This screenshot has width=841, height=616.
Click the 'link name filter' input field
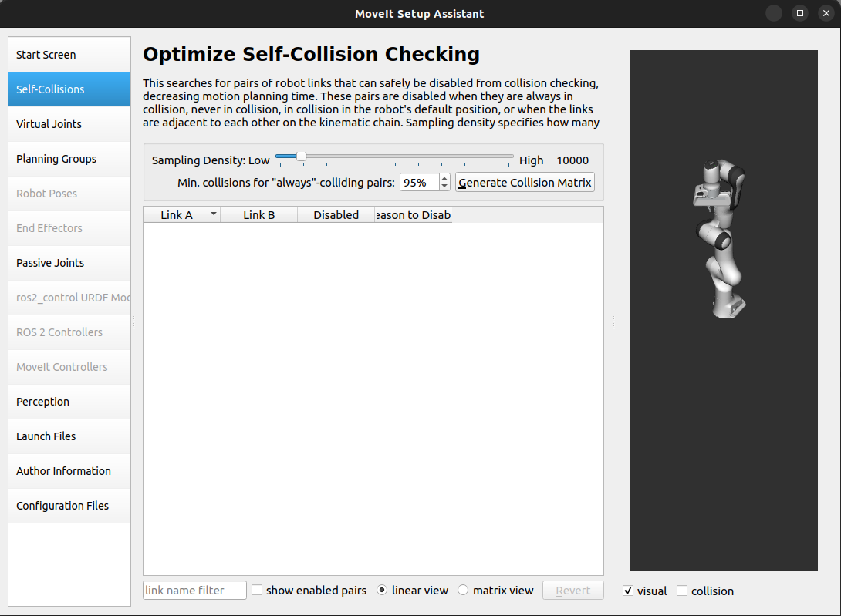[x=194, y=590]
